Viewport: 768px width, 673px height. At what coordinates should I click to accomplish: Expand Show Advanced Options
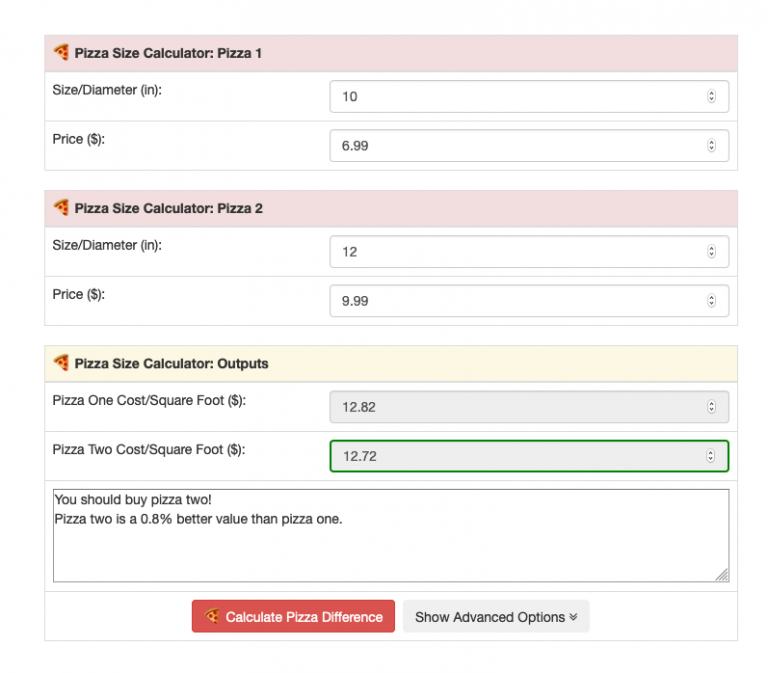pos(495,617)
